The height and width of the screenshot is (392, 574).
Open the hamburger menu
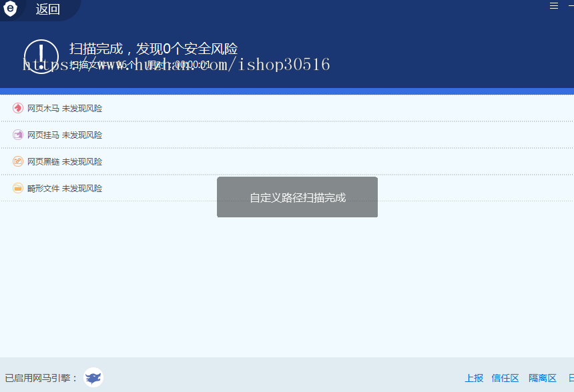(x=553, y=6)
